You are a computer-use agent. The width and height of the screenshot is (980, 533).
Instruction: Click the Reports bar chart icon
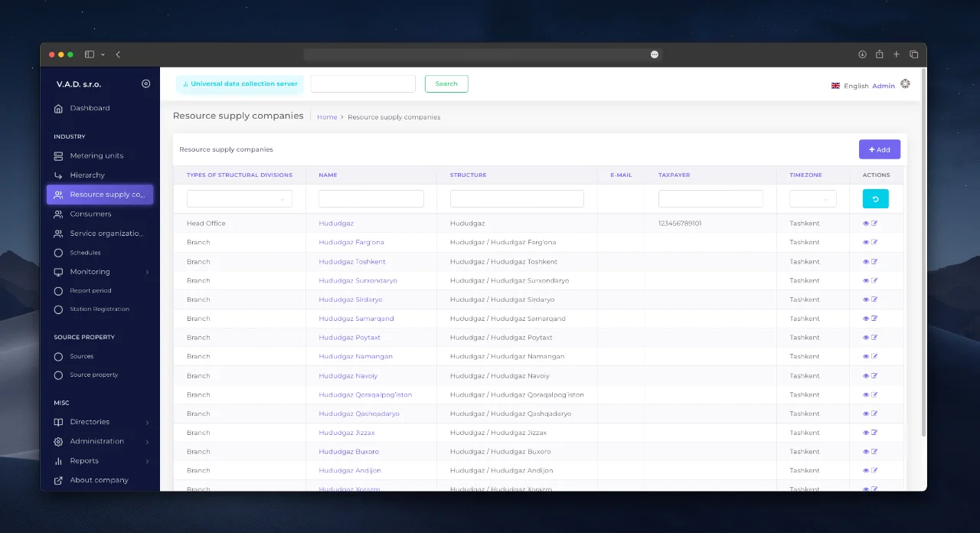point(58,461)
